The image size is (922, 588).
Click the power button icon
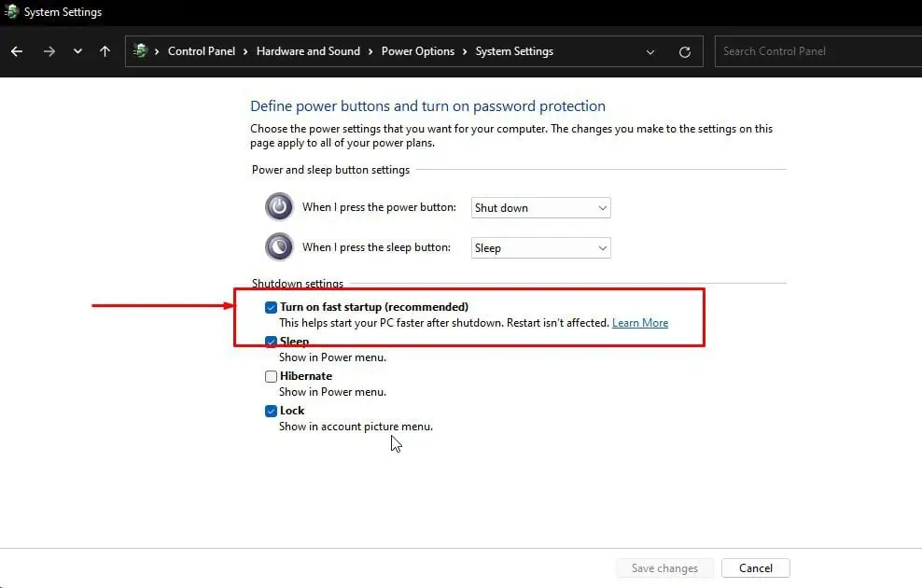279,206
